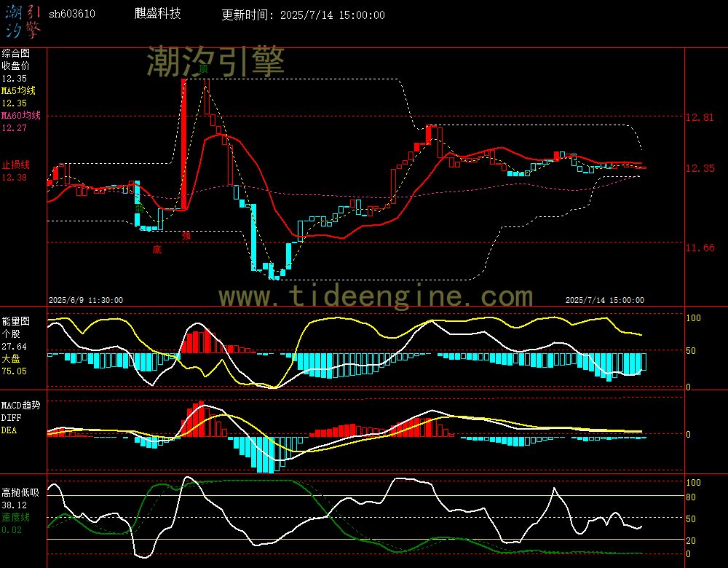This screenshot has height=568, width=728.
Task: Click the 更新时间 timestamp in the header
Action: tap(303, 15)
